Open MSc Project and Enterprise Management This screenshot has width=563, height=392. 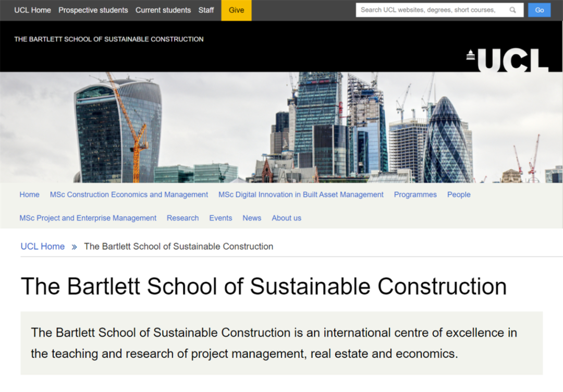[88, 218]
